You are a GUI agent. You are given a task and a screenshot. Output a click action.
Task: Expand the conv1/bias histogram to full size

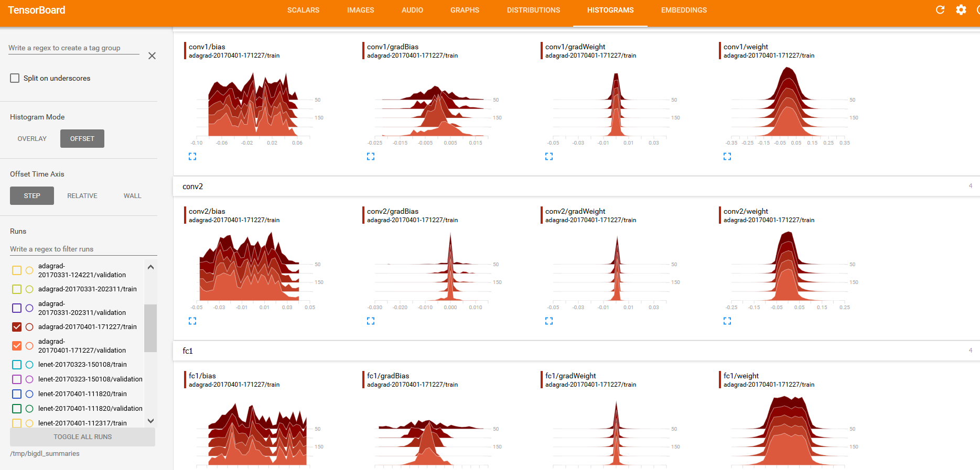click(x=192, y=156)
